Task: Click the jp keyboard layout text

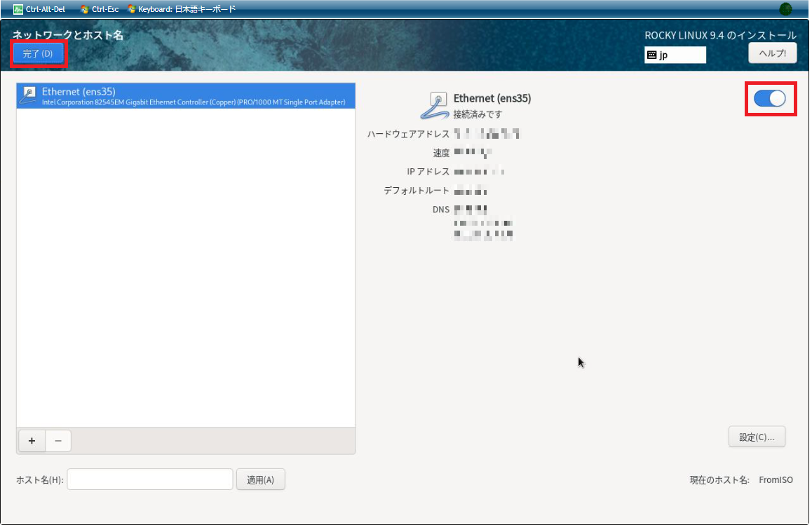Action: [x=664, y=55]
